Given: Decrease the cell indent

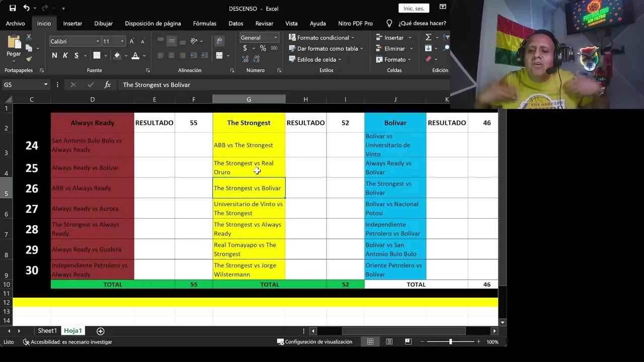Looking at the screenshot, I should (194, 55).
